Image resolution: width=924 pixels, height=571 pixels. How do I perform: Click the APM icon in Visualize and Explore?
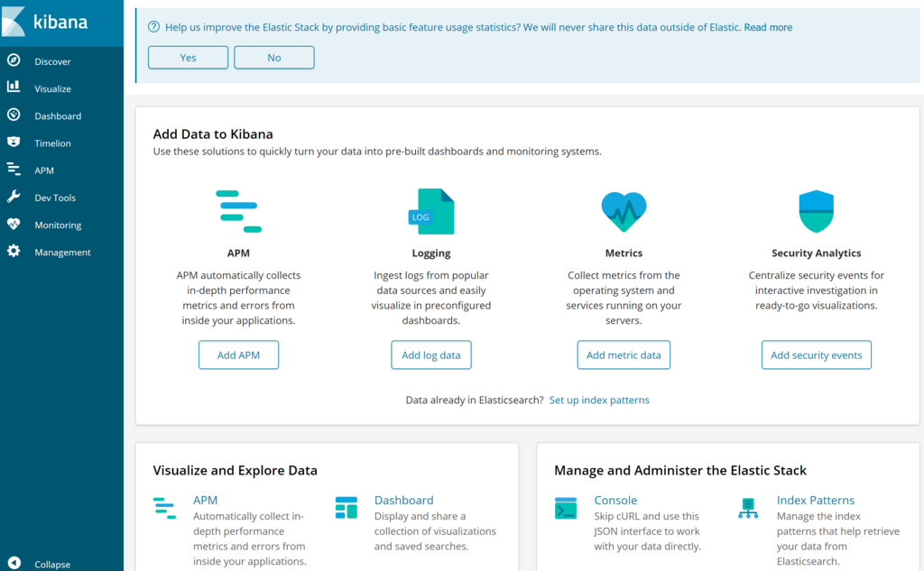coord(164,509)
